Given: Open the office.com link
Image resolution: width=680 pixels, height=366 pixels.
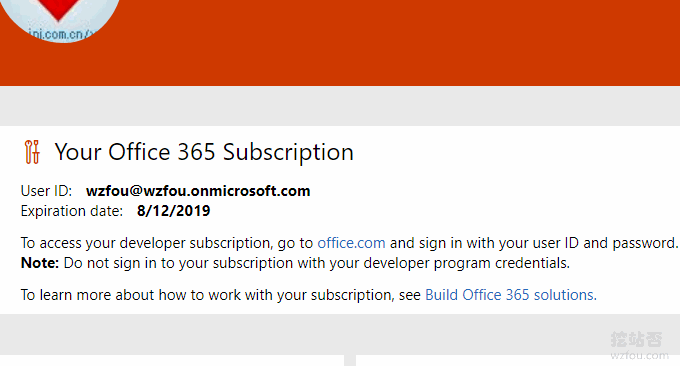Looking at the screenshot, I should [351, 243].
